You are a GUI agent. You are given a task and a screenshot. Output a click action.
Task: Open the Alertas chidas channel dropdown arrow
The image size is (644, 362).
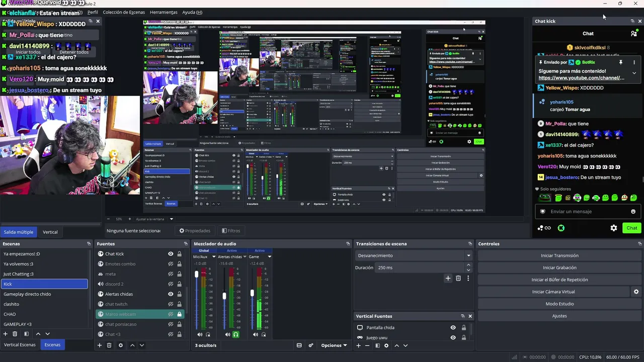pos(245,257)
